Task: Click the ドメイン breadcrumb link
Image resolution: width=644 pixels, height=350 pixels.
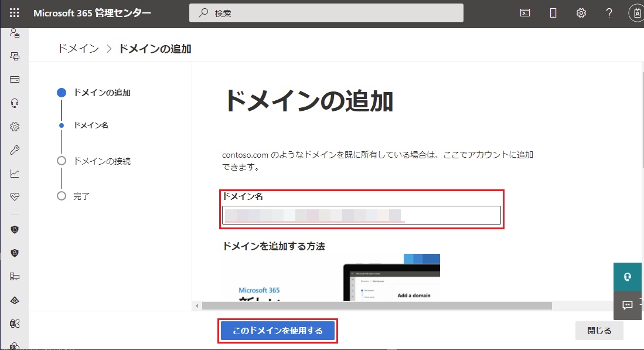Action: click(78, 49)
